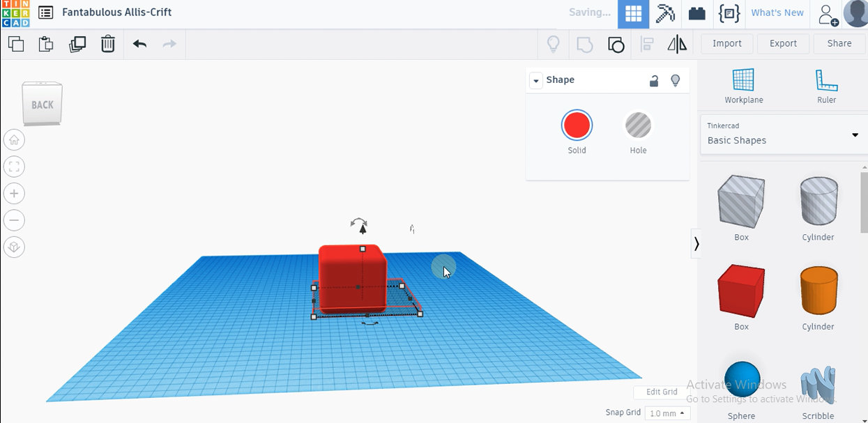Click the Ungroup shapes icon
This screenshot has width=868, height=423.
coord(616,45)
